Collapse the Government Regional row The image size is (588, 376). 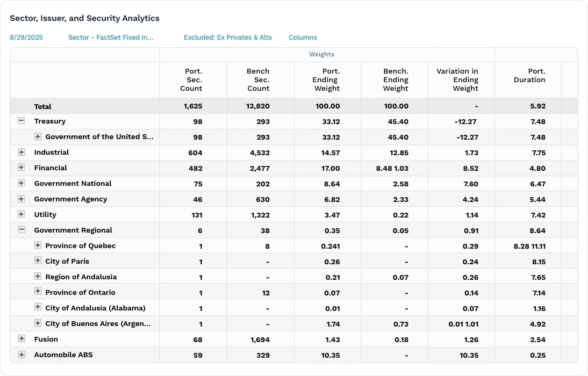point(21,230)
